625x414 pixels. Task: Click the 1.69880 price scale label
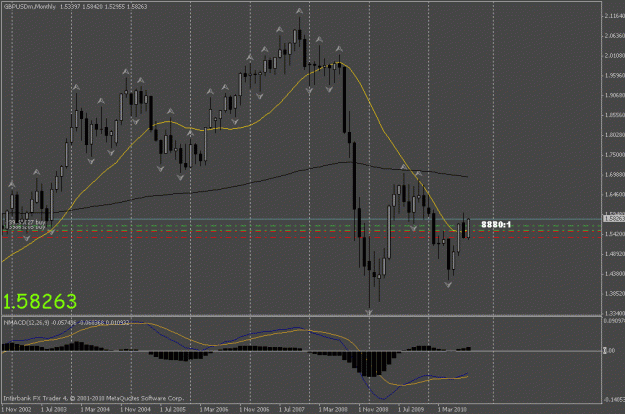pos(615,175)
